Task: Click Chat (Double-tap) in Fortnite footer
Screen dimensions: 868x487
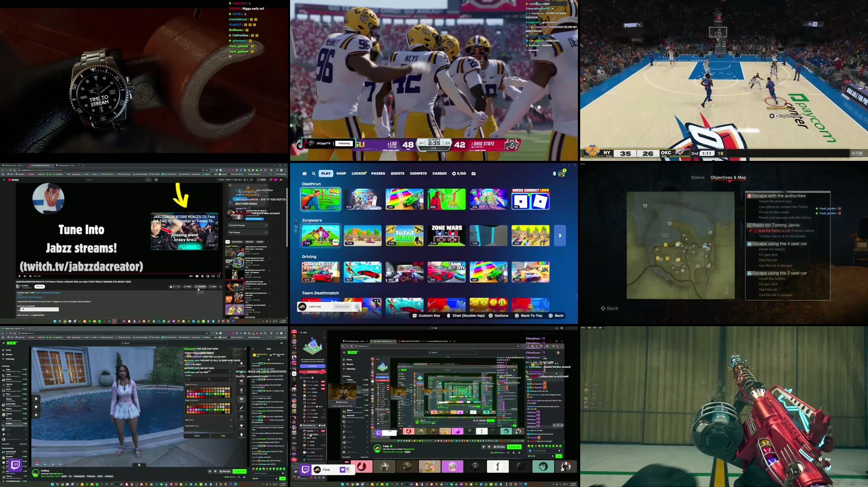Action: click(x=466, y=315)
